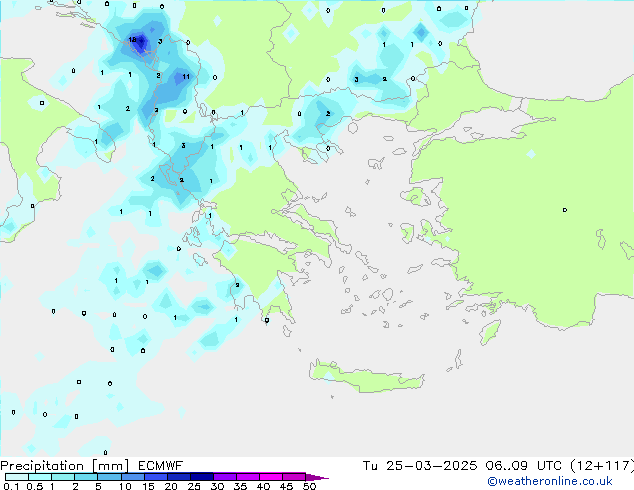Click the 20–25 mm legend color box
This screenshot has width=634, height=490.
[x=179, y=477]
